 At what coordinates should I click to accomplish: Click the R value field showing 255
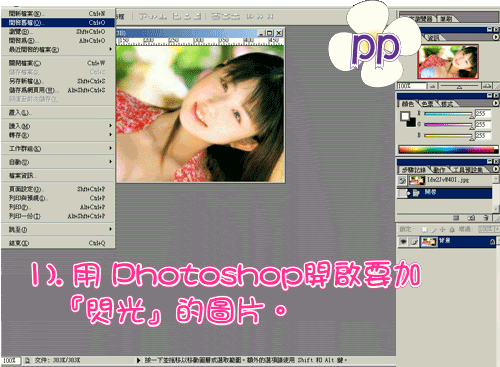click(483, 114)
